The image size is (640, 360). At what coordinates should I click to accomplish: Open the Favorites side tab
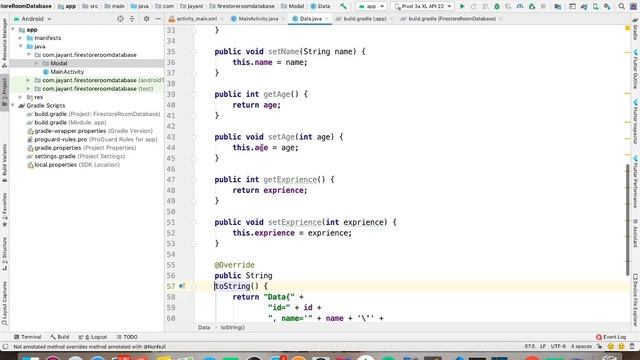(4, 210)
